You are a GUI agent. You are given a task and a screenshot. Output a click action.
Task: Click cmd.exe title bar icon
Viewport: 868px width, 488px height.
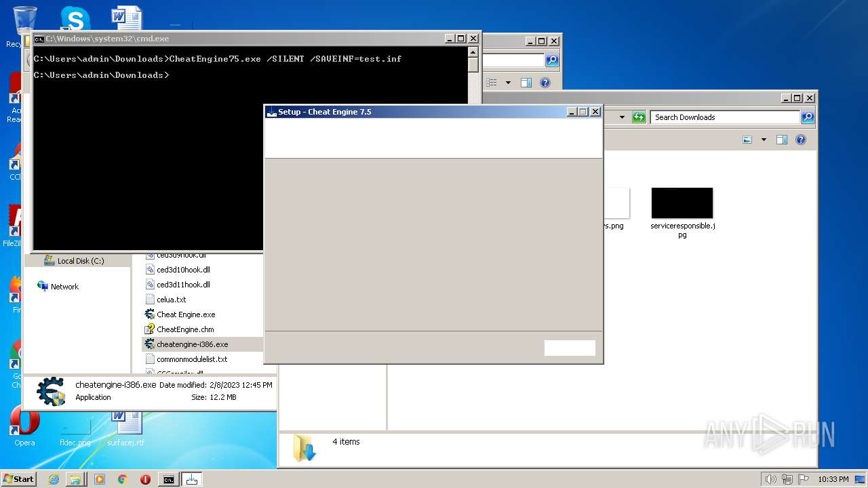(x=39, y=39)
